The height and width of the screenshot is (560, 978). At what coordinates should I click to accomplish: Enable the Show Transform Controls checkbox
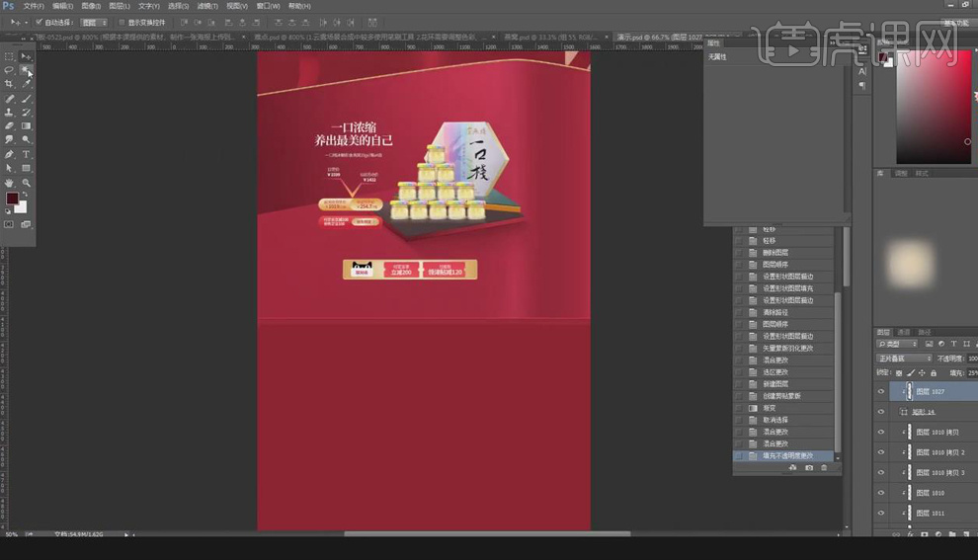click(x=122, y=23)
